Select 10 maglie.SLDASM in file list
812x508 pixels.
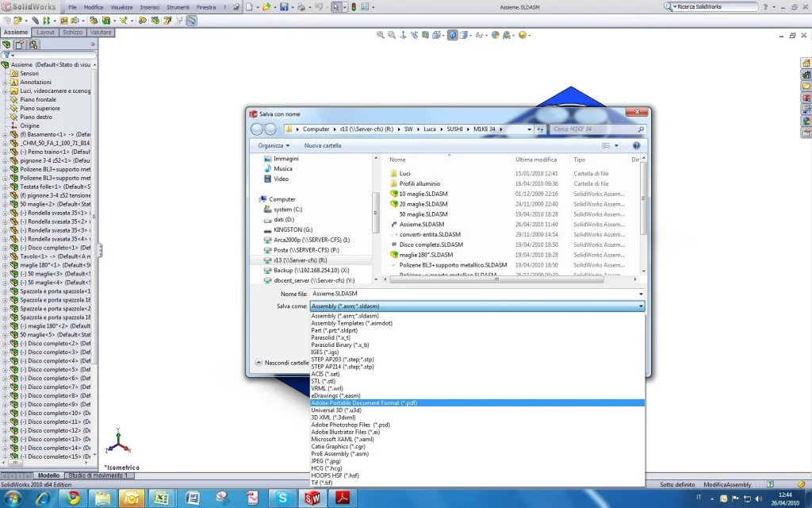click(x=423, y=194)
